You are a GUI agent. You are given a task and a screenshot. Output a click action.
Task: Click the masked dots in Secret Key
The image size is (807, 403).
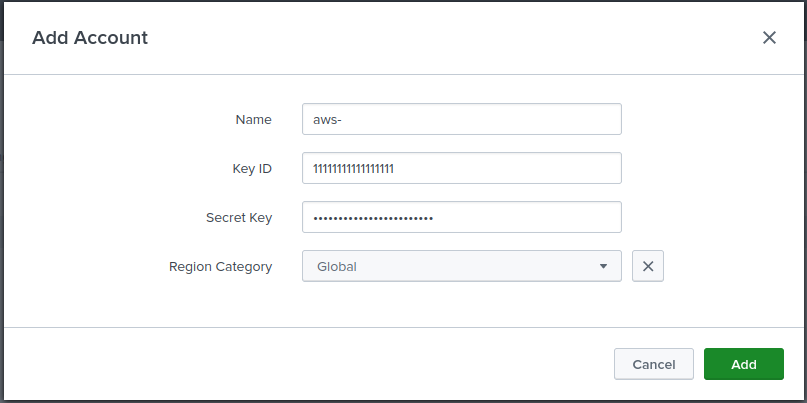pyautogui.click(x=373, y=218)
